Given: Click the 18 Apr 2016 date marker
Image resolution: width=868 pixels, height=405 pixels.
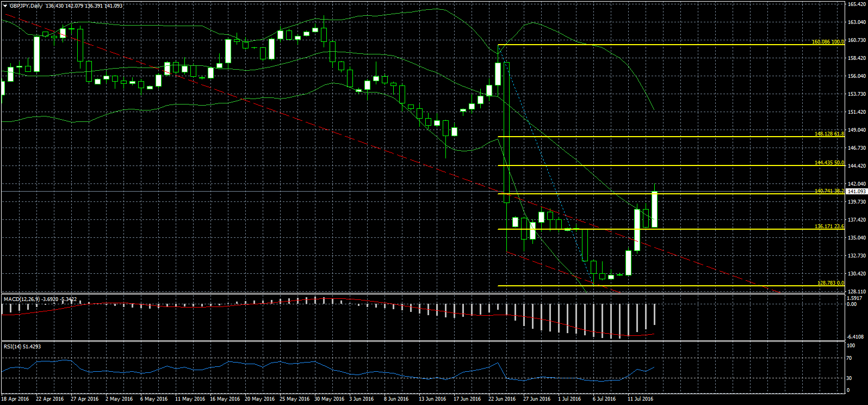Looking at the screenshot, I should click(x=15, y=399).
